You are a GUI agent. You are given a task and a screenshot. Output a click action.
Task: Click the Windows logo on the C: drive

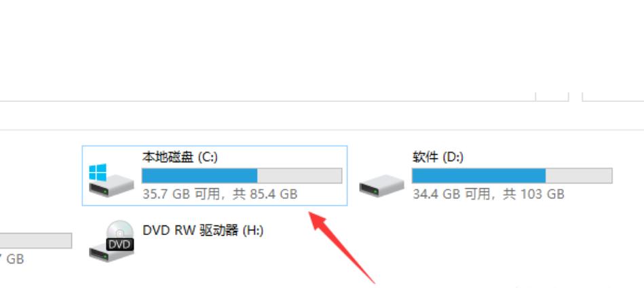[98, 173]
